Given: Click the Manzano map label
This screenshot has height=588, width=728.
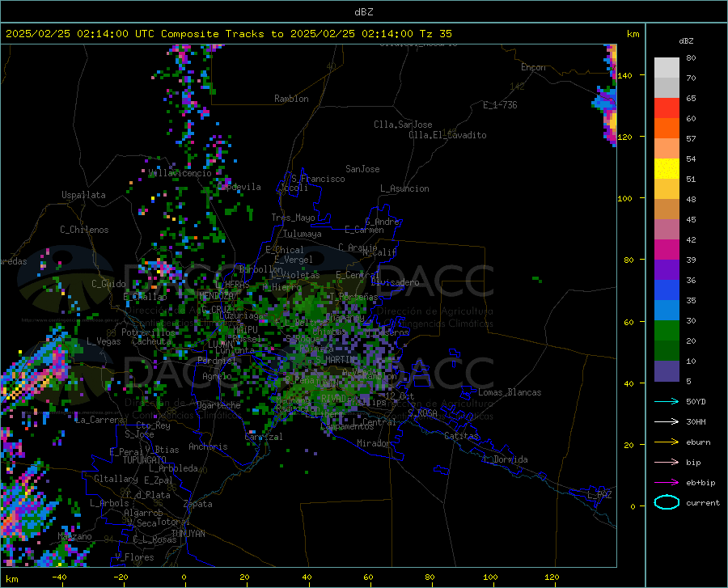Looking at the screenshot, I should tap(74, 536).
